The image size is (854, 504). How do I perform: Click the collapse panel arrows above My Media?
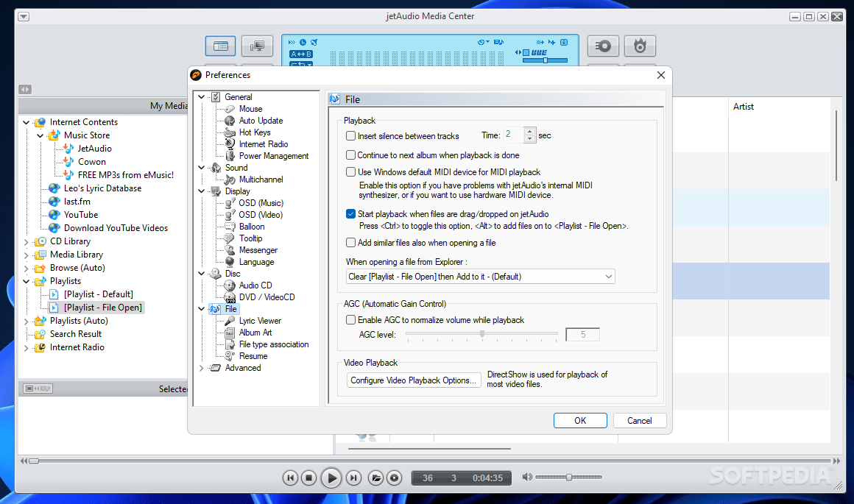point(25,89)
